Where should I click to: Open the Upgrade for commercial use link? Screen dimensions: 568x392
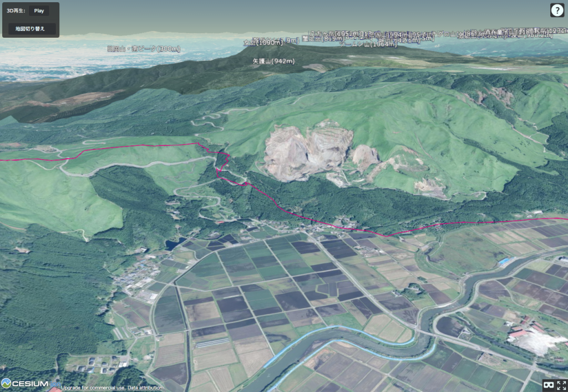click(x=93, y=388)
